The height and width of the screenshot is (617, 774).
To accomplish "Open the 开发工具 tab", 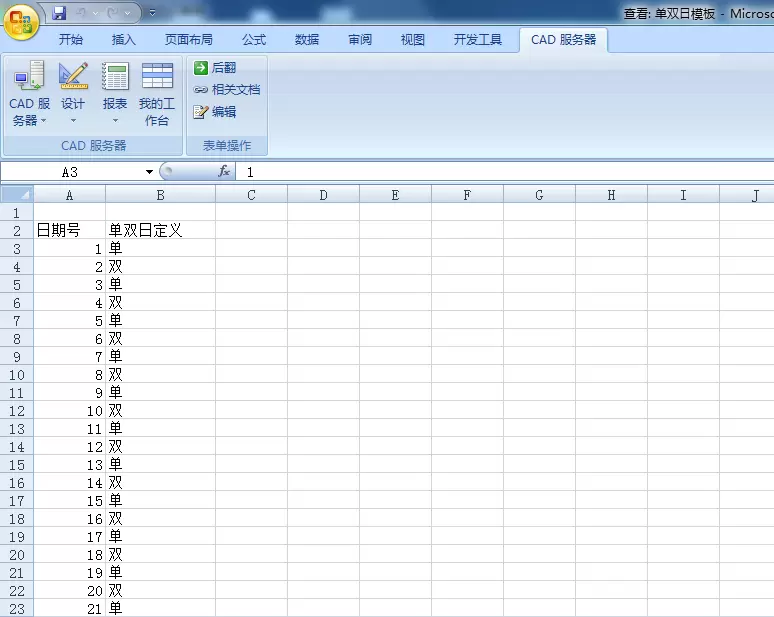I will (x=478, y=40).
